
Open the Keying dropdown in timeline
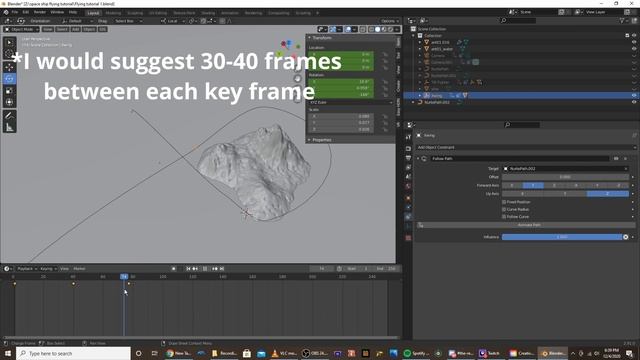tap(48, 269)
